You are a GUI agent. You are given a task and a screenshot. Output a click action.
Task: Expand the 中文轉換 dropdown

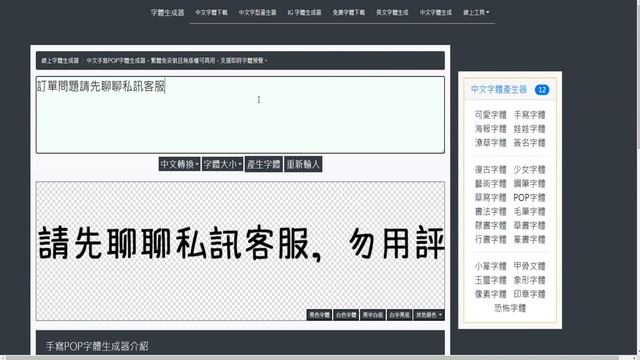179,164
